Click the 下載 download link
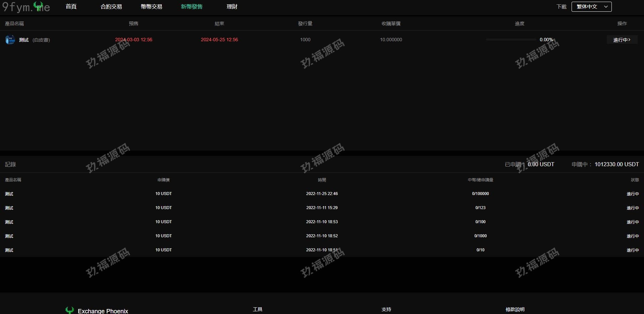 (561, 7)
